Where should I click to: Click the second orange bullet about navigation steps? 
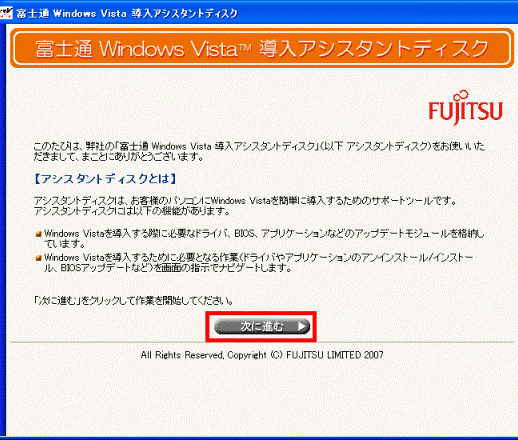[38, 258]
